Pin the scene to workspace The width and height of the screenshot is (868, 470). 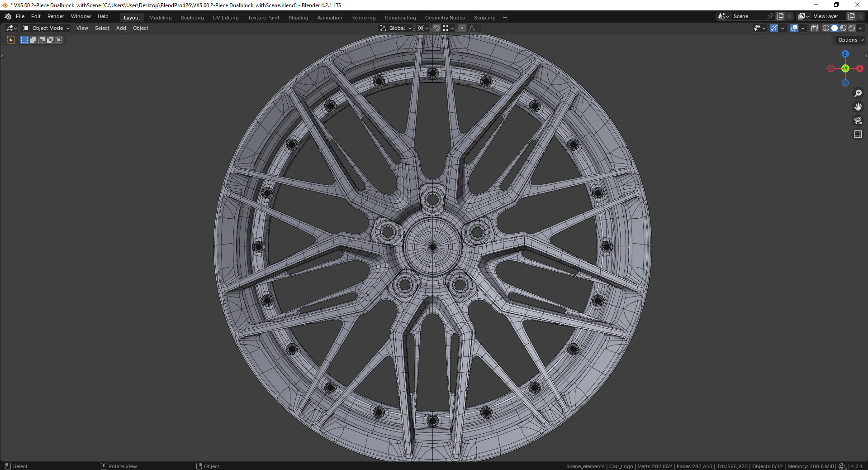(770, 16)
